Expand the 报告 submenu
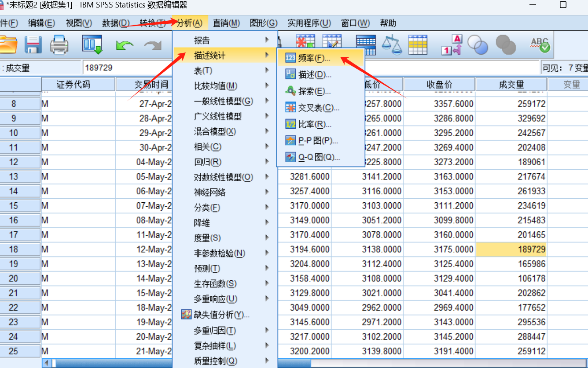588x368 pixels. [x=225, y=40]
